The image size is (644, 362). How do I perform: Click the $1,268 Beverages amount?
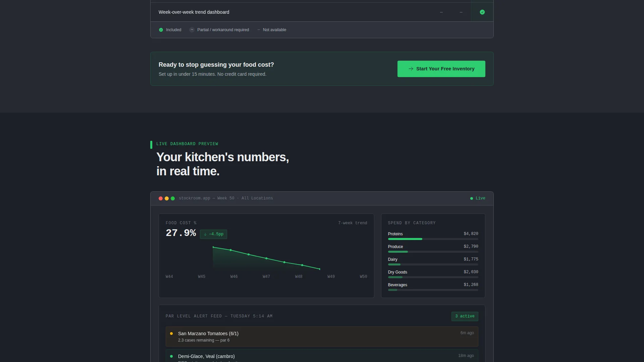coord(471,285)
